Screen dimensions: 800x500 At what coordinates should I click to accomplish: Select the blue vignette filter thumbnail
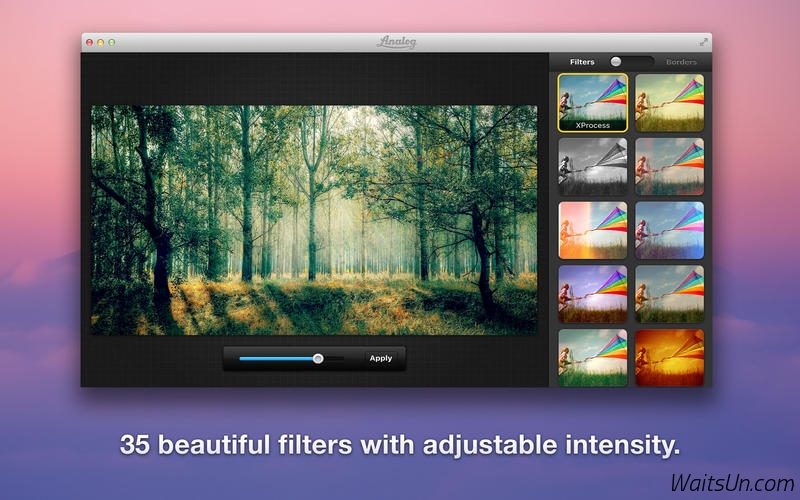coord(669,230)
